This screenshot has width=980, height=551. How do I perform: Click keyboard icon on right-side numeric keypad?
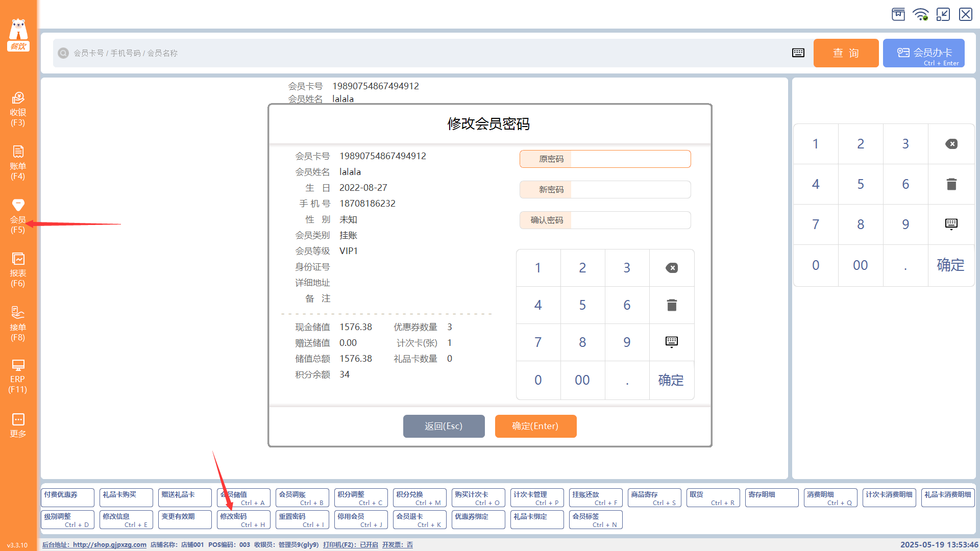pyautogui.click(x=951, y=224)
